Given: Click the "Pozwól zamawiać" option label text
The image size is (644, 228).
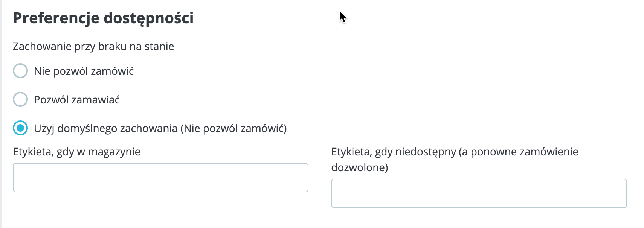Looking at the screenshot, I should coord(77,100).
